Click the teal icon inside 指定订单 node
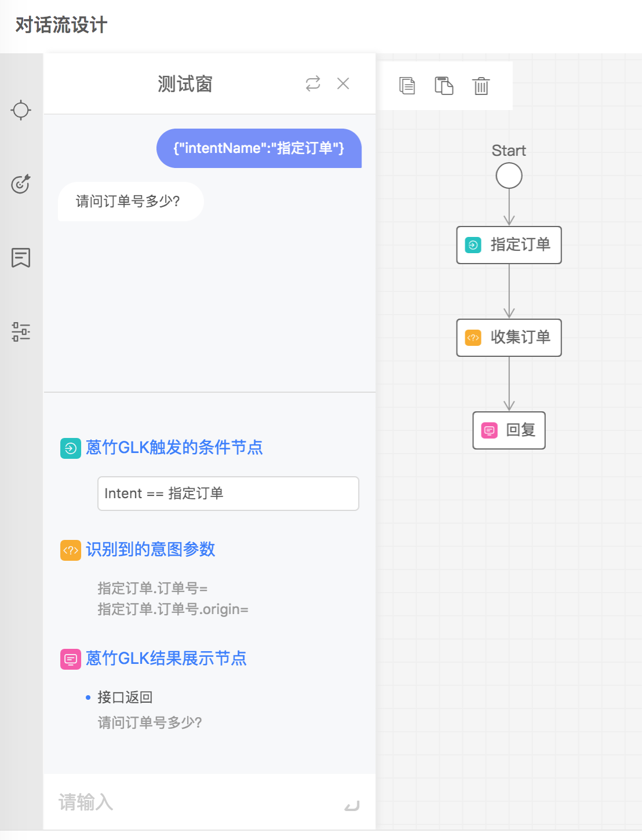Image resolution: width=642 pixels, height=840 pixels. pos(473,245)
